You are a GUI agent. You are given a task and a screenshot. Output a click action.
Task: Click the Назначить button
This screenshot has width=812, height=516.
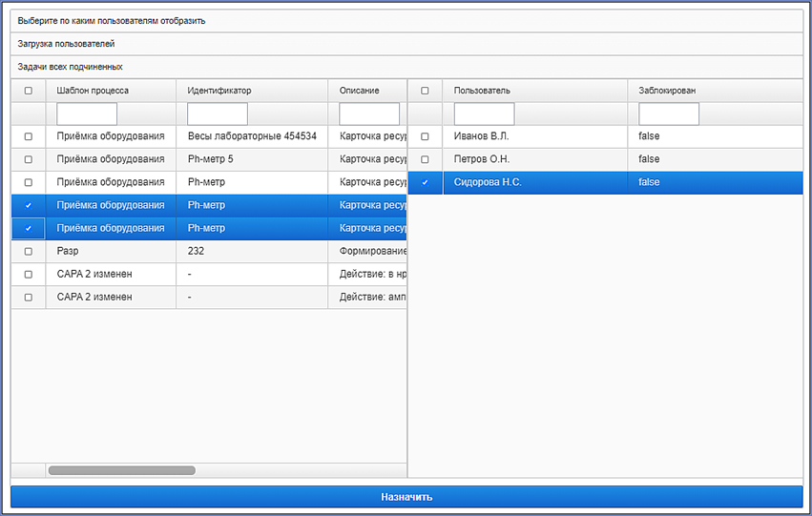406,497
